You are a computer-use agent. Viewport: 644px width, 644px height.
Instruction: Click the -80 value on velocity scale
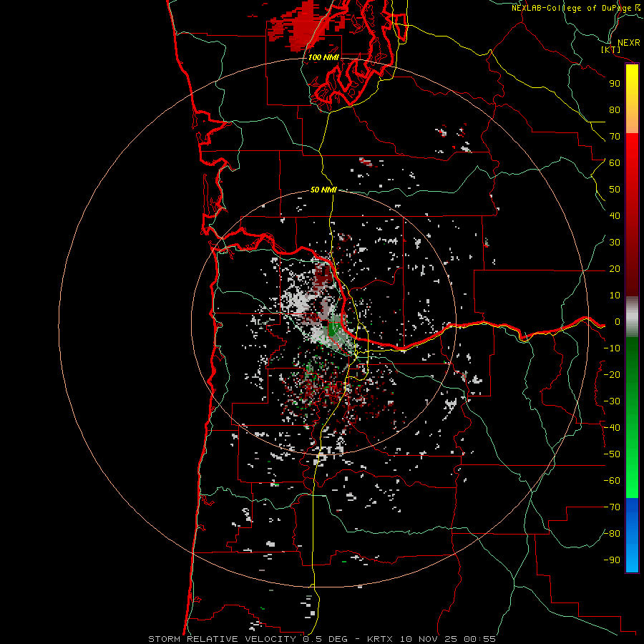point(612,534)
